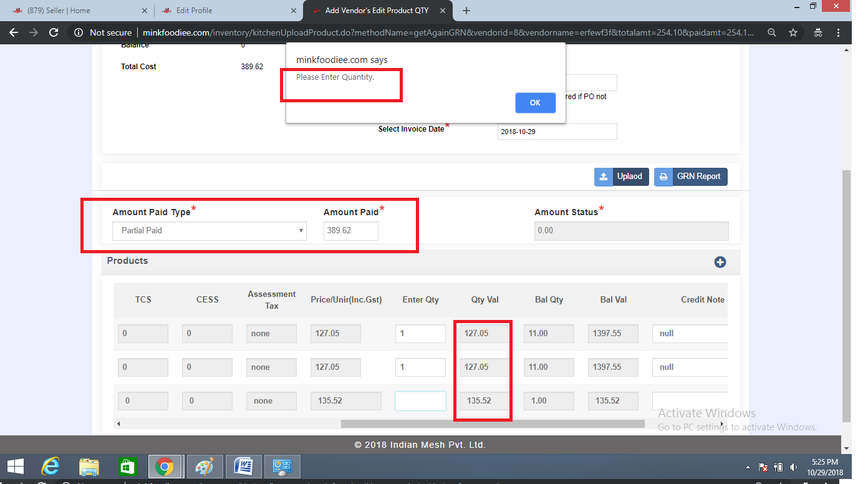The width and height of the screenshot is (868, 484).
Task: Click the browser address bar URL
Action: pos(449,32)
